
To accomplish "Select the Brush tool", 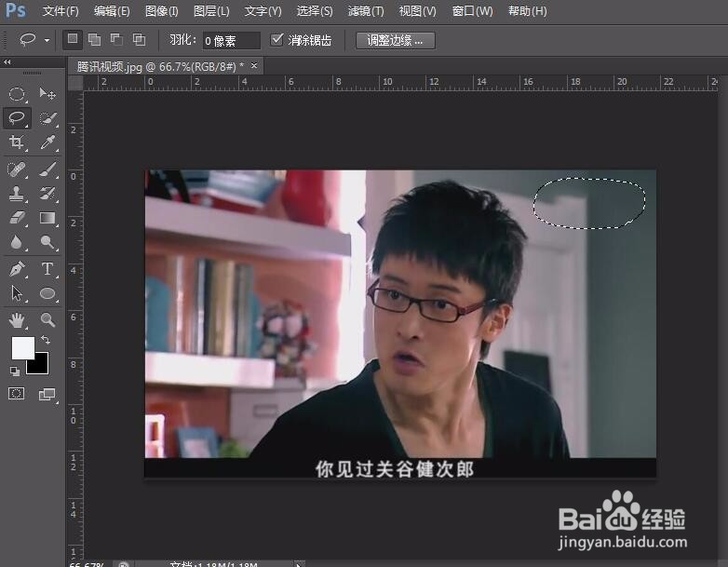I will click(x=47, y=169).
